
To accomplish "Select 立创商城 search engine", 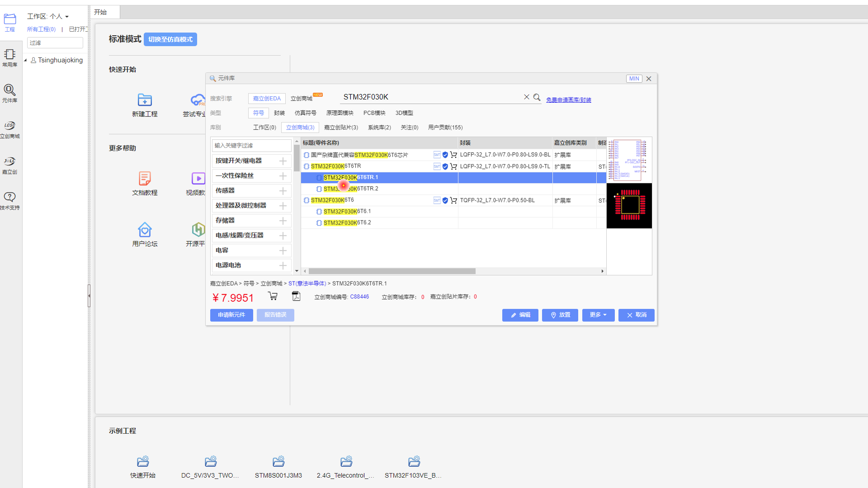I will pos(302,99).
